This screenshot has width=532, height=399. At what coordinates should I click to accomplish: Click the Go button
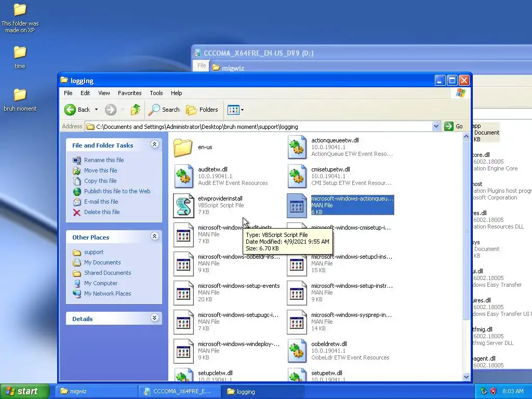(x=454, y=127)
